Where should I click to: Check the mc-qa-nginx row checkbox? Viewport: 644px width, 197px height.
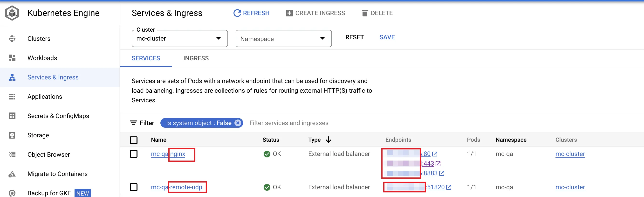pos(133,154)
